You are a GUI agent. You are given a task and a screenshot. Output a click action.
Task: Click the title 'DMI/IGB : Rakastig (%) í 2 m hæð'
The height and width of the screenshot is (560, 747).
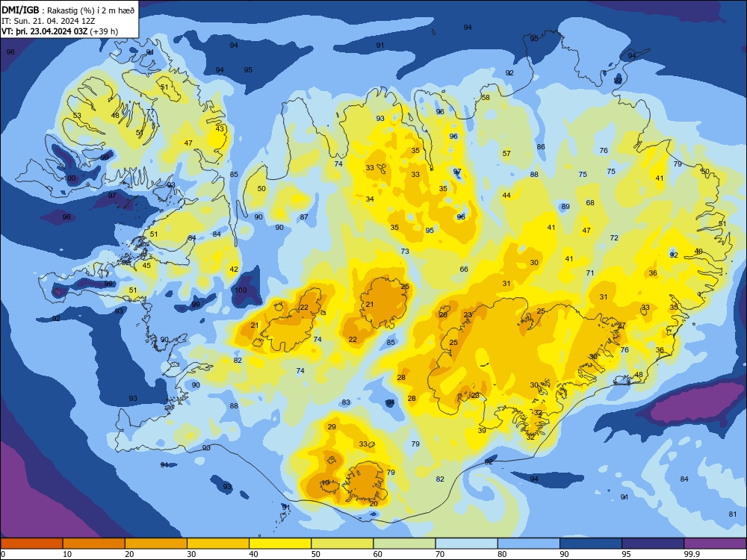[68, 10]
